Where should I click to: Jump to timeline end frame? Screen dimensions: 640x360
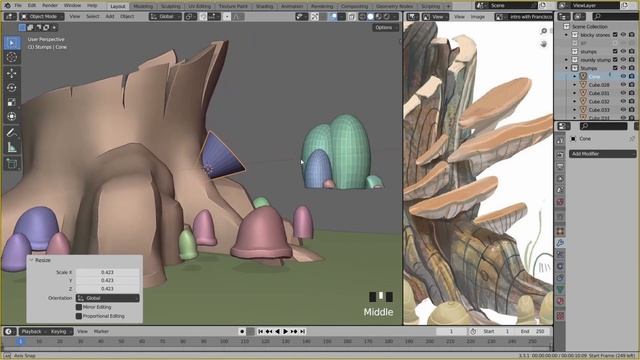302,331
